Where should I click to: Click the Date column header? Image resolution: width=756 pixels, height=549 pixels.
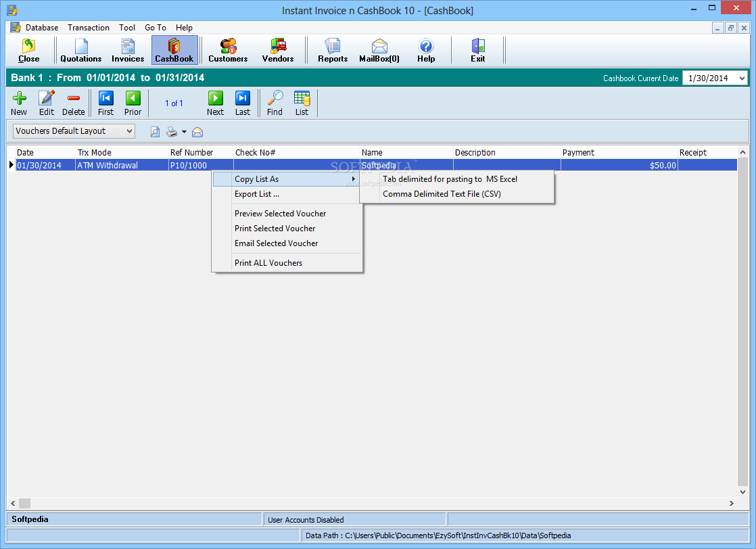[x=45, y=152]
